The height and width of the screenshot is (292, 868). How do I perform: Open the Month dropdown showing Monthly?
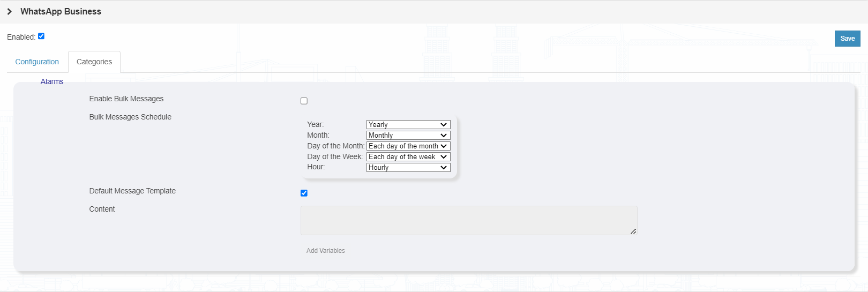pos(408,135)
